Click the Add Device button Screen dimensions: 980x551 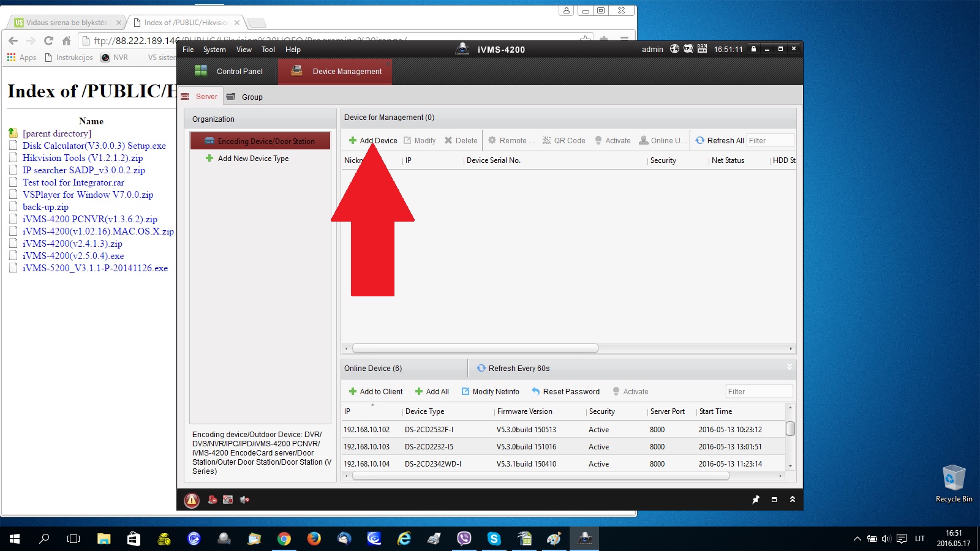373,141
